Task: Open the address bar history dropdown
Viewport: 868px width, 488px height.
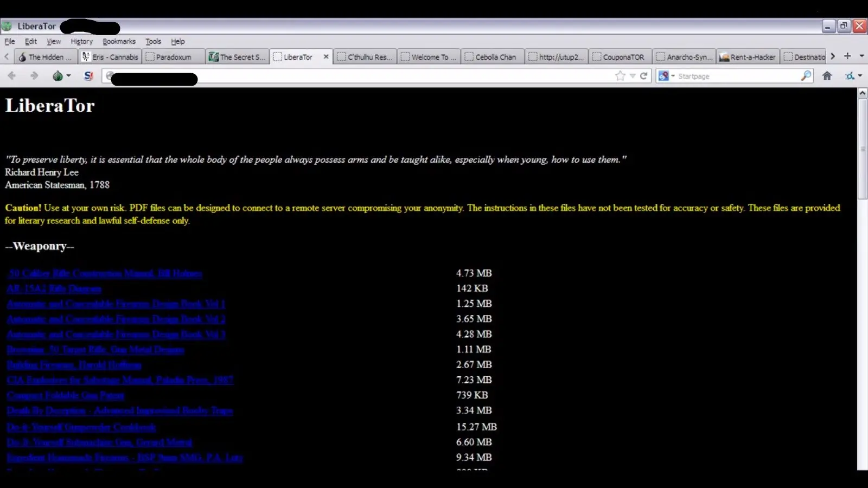Action: click(x=633, y=76)
